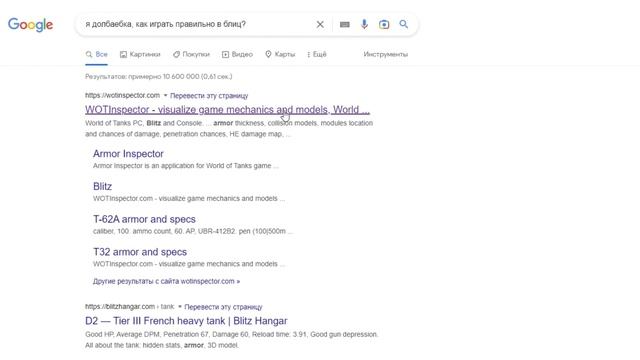640x360 pixels.
Task: Switch to the Видео tab
Action: [237, 54]
